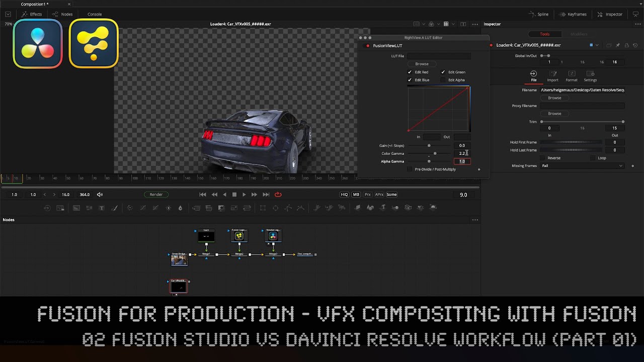Image resolution: width=644 pixels, height=362 pixels.
Task: Toggle HiQ high quality mode
Action: 344,195
